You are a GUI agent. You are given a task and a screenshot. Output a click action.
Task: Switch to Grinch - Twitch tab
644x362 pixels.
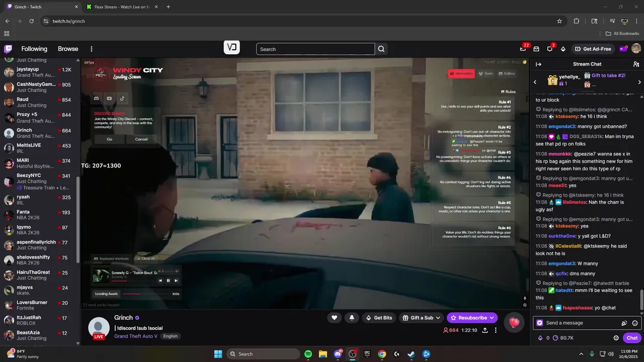(x=41, y=7)
